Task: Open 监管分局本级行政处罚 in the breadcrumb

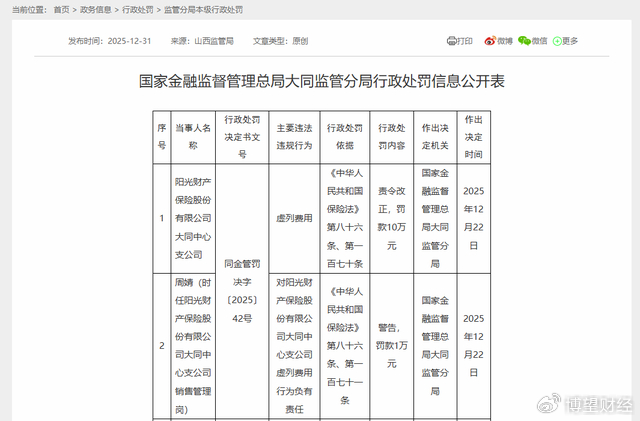Action: (203, 10)
